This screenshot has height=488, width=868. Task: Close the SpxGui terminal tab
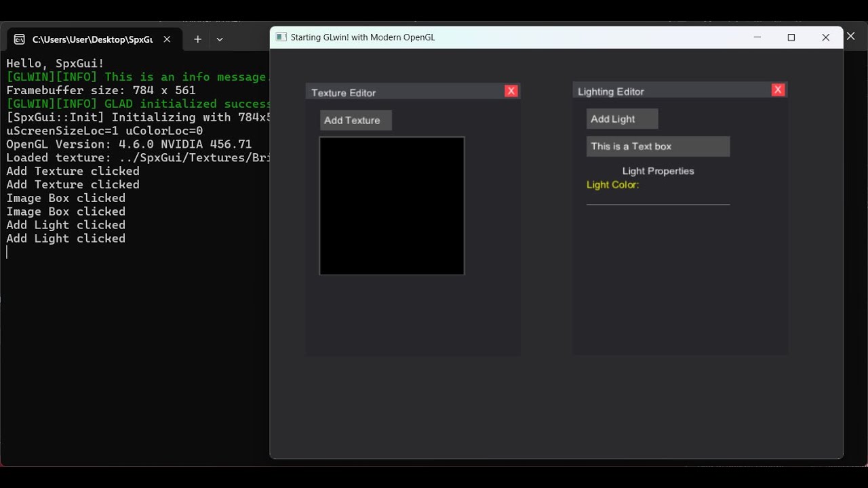click(x=167, y=39)
